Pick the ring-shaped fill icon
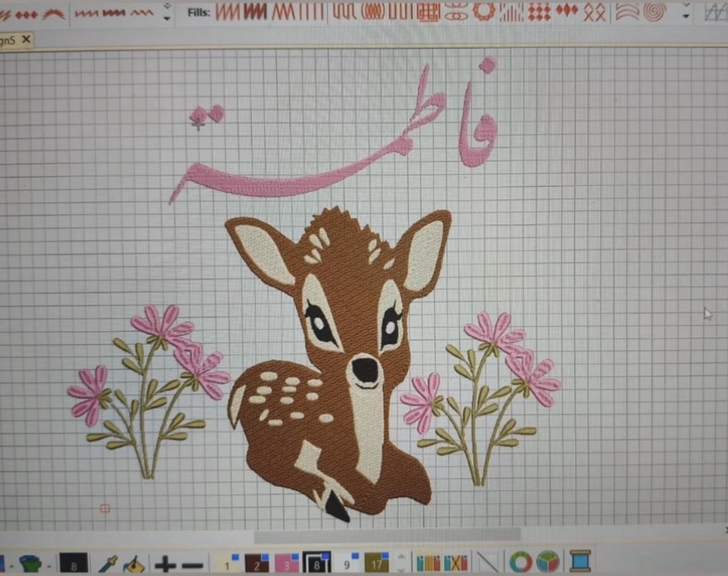This screenshot has width=728, height=576. click(x=484, y=11)
